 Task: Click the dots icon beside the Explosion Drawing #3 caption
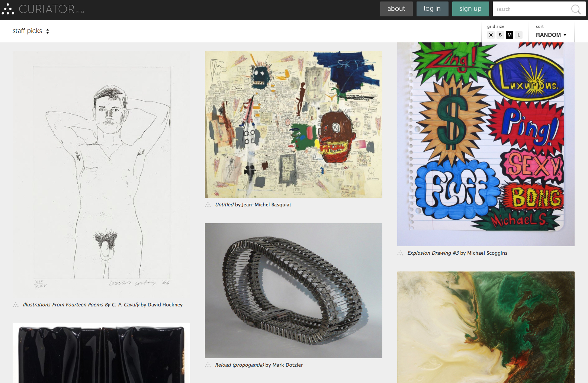click(x=400, y=253)
